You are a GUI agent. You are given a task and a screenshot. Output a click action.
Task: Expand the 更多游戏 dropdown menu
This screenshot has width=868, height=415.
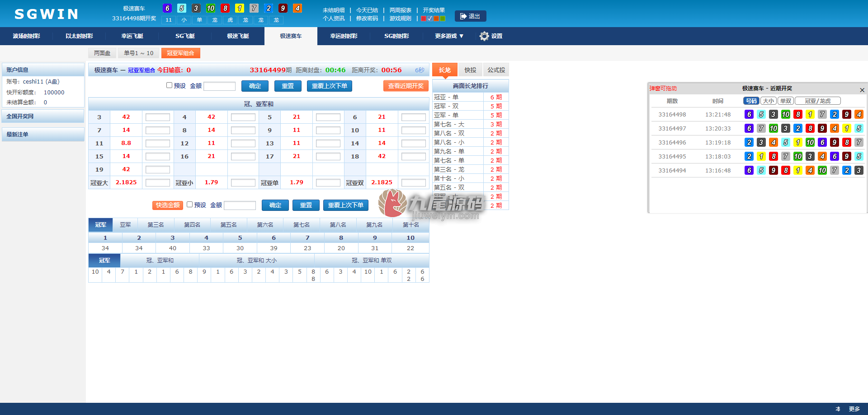click(449, 36)
